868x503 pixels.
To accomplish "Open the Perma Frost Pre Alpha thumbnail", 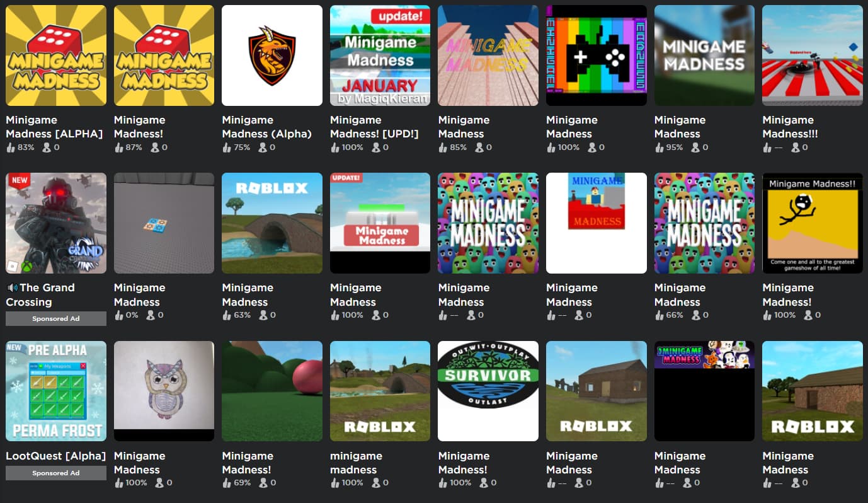I will coord(56,391).
